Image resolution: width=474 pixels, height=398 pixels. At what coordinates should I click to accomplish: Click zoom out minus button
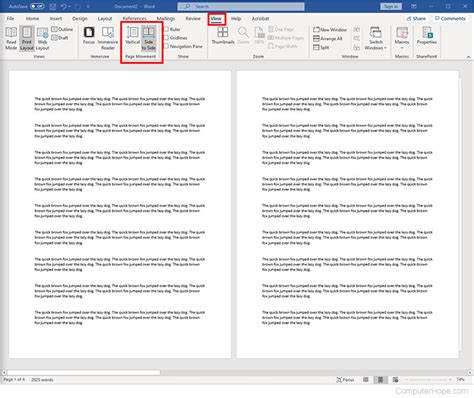(407, 380)
